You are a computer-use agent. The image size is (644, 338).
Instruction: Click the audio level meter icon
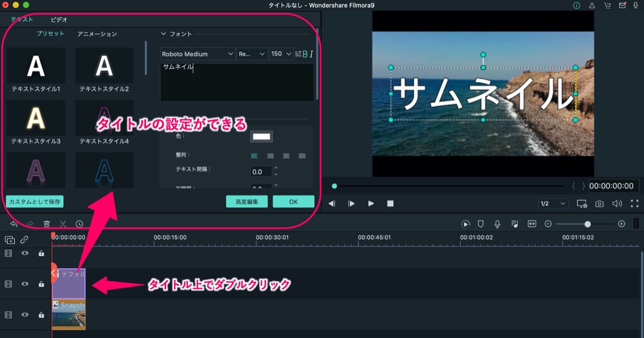(x=636, y=224)
